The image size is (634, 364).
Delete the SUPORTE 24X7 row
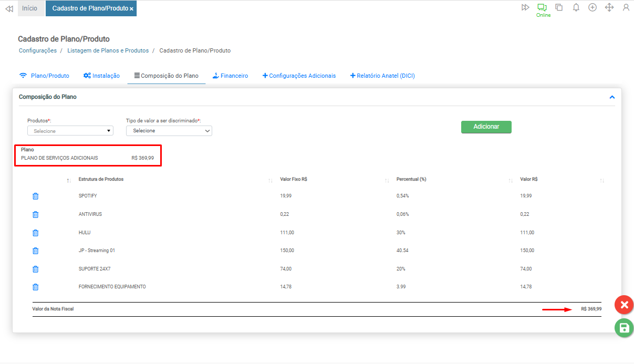pyautogui.click(x=36, y=269)
